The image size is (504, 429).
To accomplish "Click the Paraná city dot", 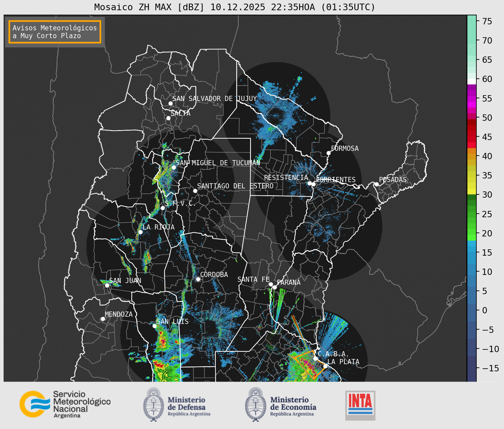I will [275, 288].
